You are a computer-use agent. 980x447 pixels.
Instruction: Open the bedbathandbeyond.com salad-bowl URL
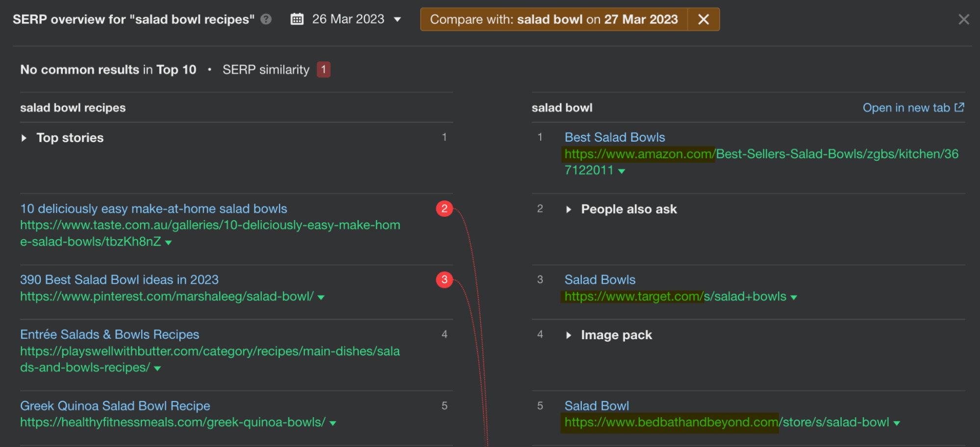click(x=726, y=422)
